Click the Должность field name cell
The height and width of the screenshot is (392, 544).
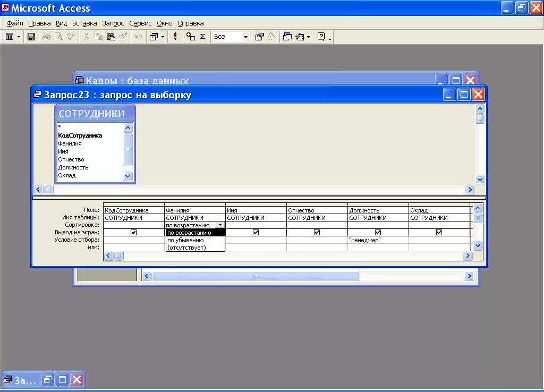(x=378, y=210)
